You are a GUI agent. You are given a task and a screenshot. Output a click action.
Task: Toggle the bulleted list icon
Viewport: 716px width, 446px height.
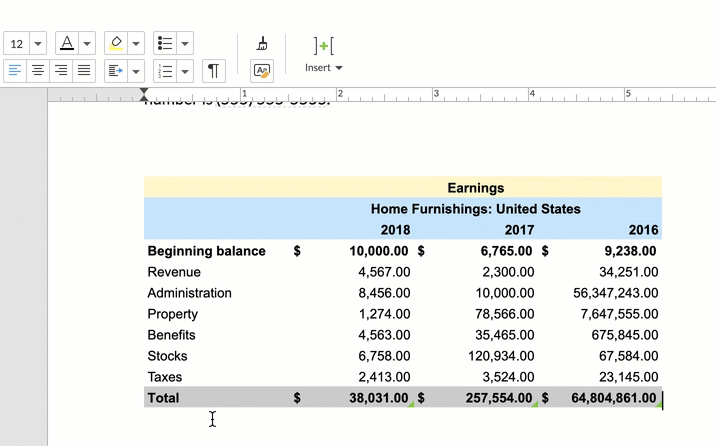coord(165,44)
